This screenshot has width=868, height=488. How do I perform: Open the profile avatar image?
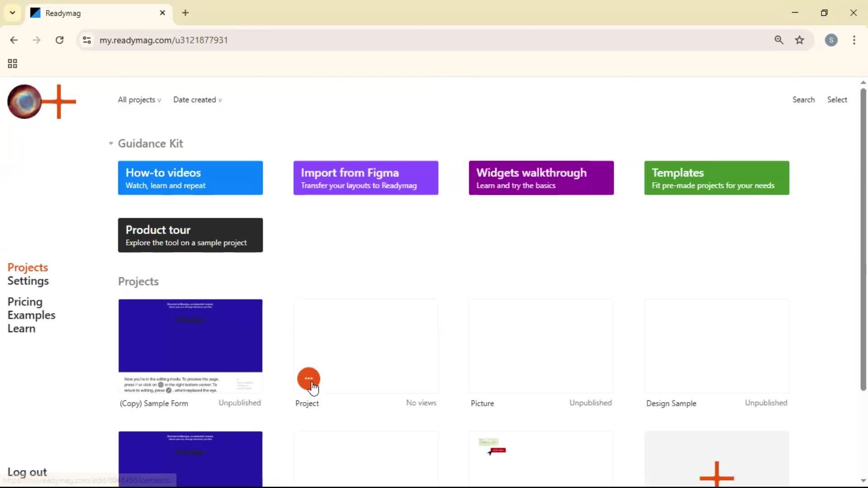[24, 102]
